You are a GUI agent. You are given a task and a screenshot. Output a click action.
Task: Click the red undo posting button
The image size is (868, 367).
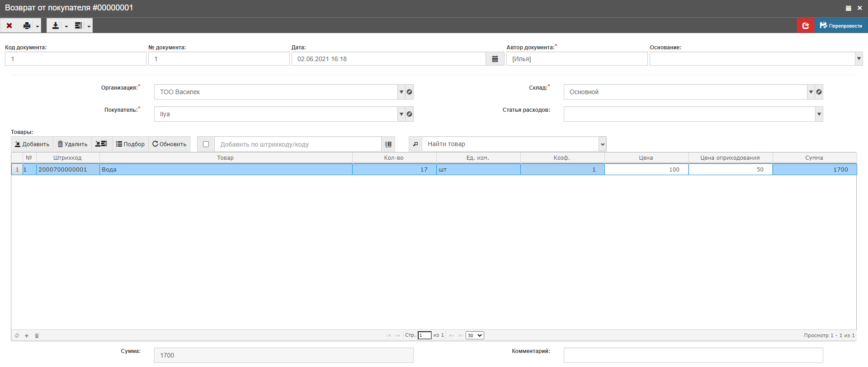(x=806, y=26)
